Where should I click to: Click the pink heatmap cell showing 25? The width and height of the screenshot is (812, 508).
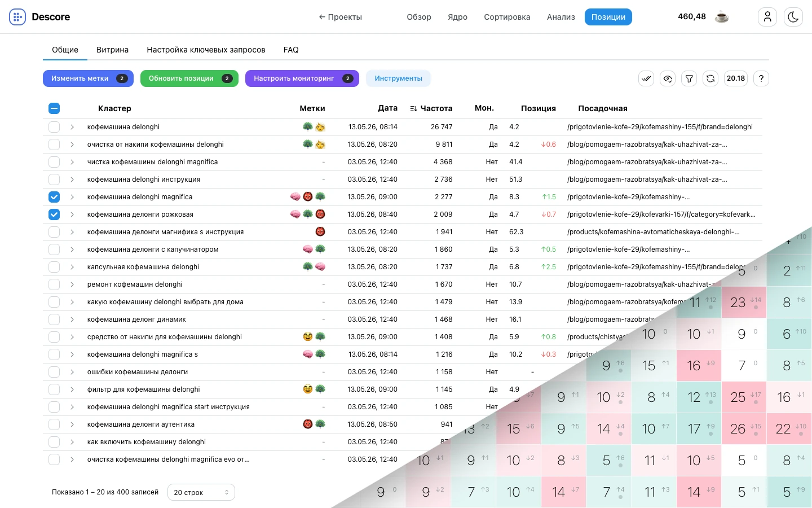tap(744, 397)
